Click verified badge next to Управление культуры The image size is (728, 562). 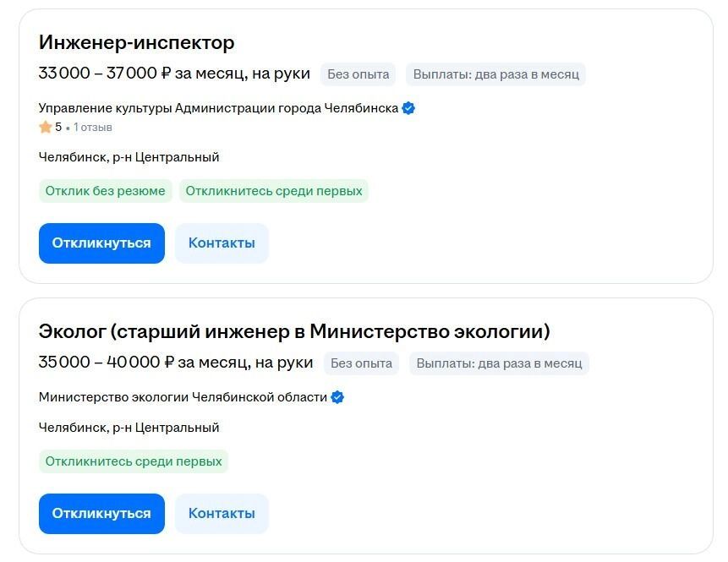408,108
